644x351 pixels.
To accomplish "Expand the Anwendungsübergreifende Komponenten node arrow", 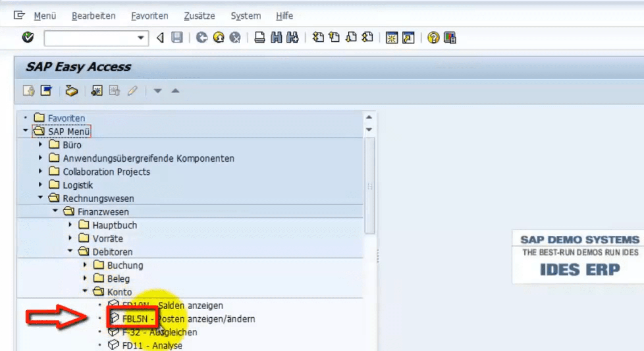I will pyautogui.click(x=40, y=158).
